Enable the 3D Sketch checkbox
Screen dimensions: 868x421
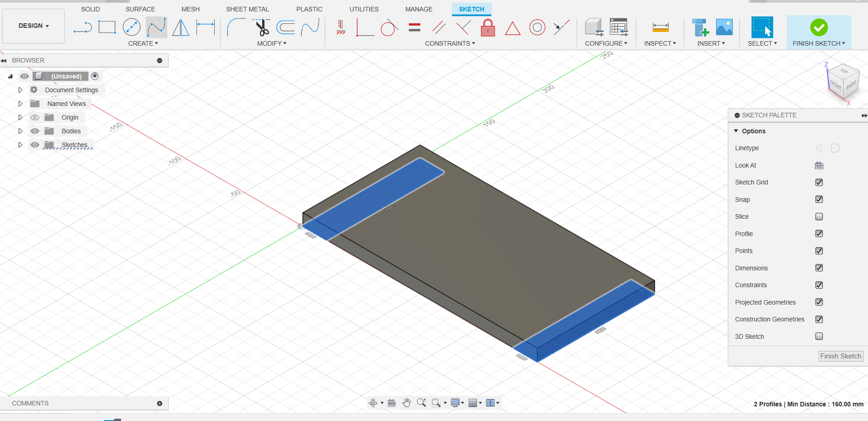[819, 336]
